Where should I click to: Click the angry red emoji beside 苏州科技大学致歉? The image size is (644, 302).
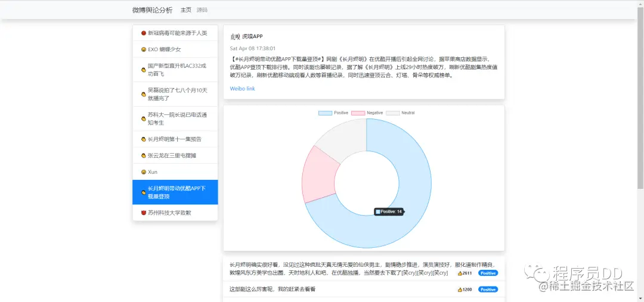coord(143,213)
